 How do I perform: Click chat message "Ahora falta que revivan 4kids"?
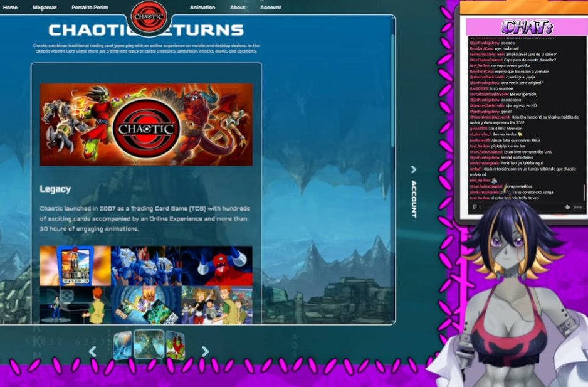tap(516, 140)
